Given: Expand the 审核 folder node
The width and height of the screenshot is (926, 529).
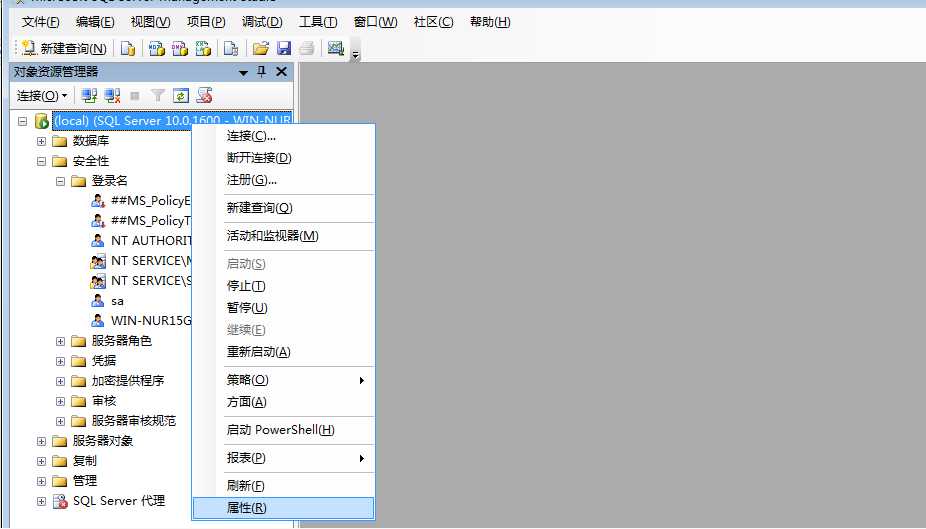Looking at the screenshot, I should [x=60, y=401].
